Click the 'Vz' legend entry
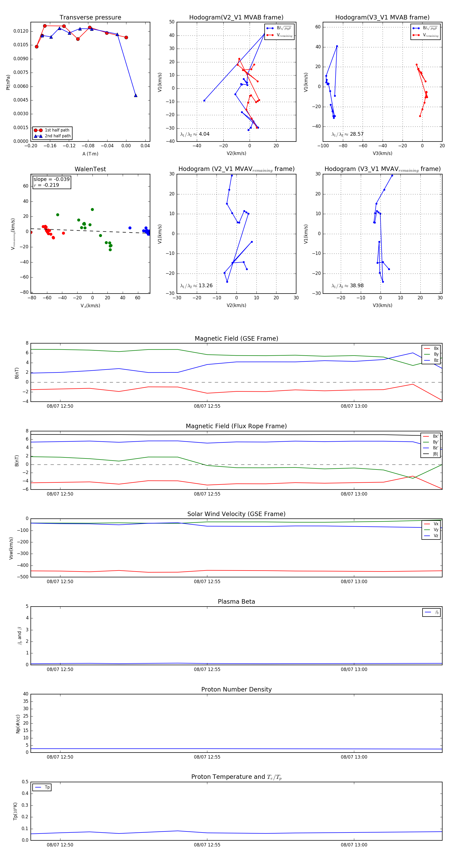 (x=431, y=536)
